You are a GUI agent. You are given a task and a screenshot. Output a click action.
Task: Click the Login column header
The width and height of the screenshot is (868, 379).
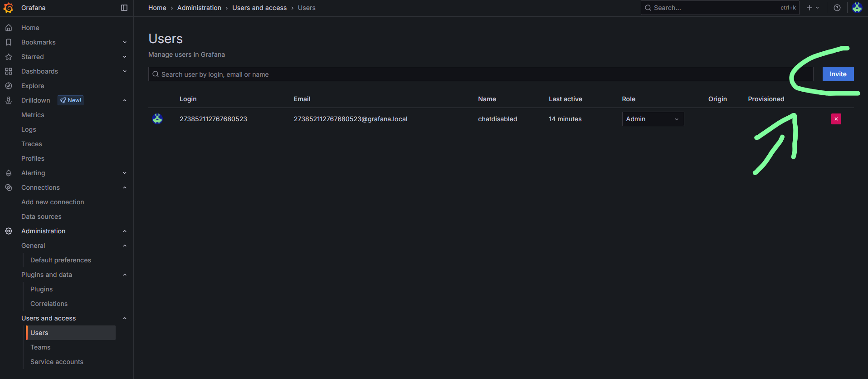click(188, 99)
